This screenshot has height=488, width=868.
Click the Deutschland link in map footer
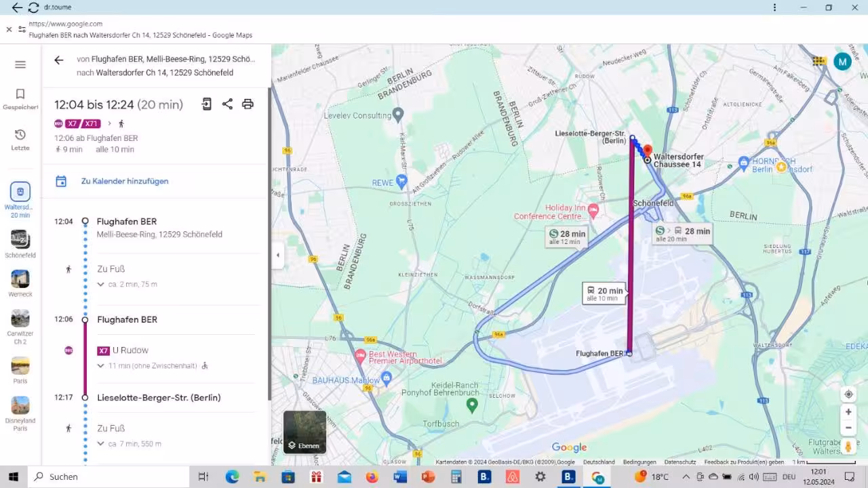[x=599, y=462]
